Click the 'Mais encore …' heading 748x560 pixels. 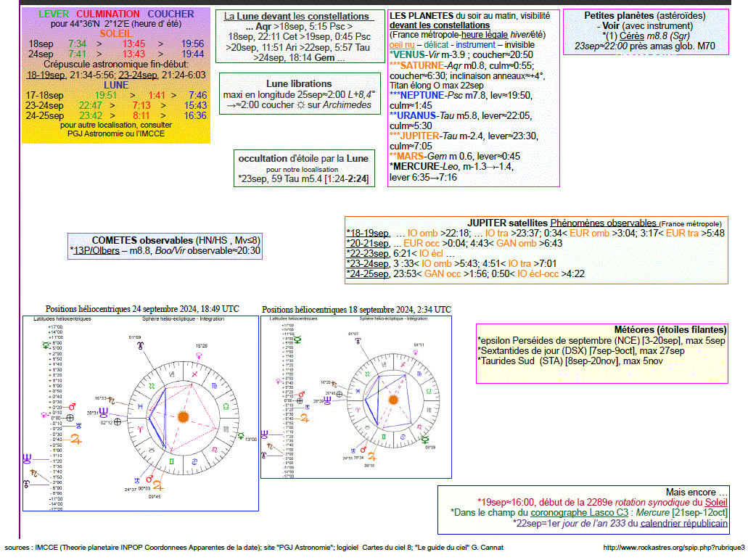697,493
